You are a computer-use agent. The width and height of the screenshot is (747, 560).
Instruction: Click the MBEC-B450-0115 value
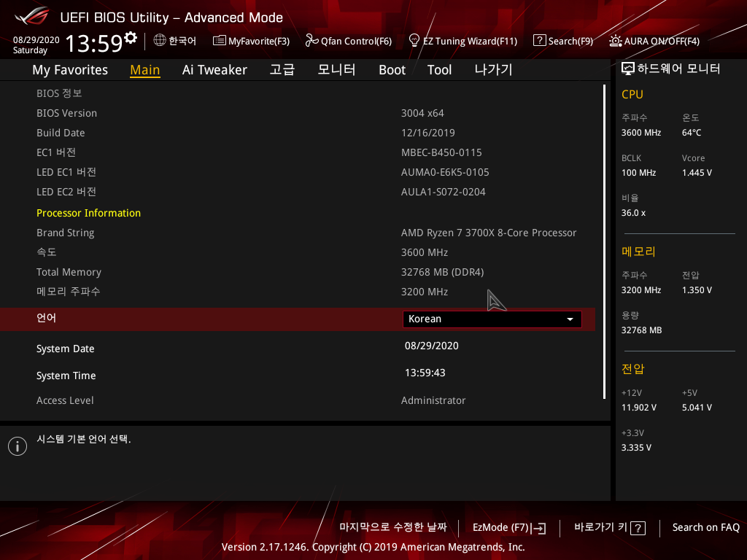click(x=441, y=152)
